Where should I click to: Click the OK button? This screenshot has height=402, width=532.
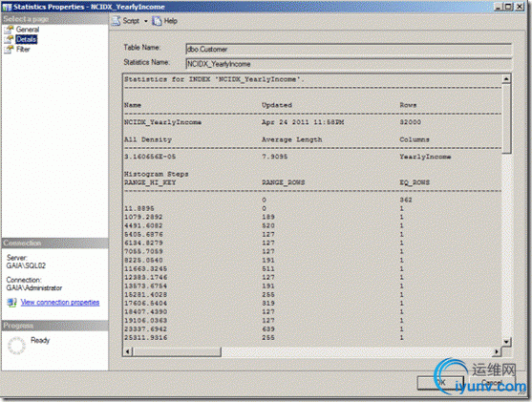[x=440, y=383]
